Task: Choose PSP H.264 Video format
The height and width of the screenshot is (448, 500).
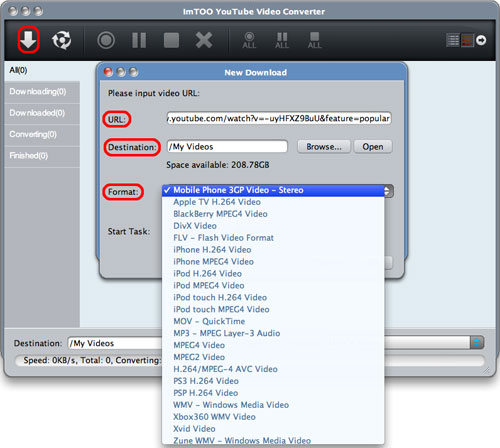Action: click(273, 393)
